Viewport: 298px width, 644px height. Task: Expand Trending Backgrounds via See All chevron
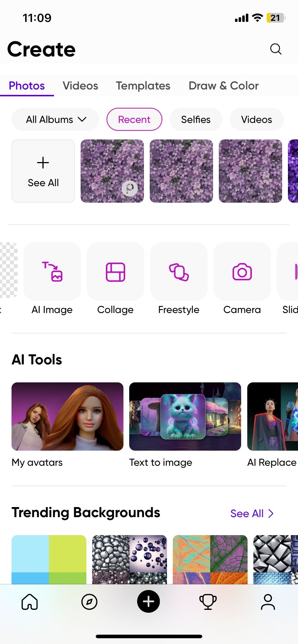(x=252, y=514)
